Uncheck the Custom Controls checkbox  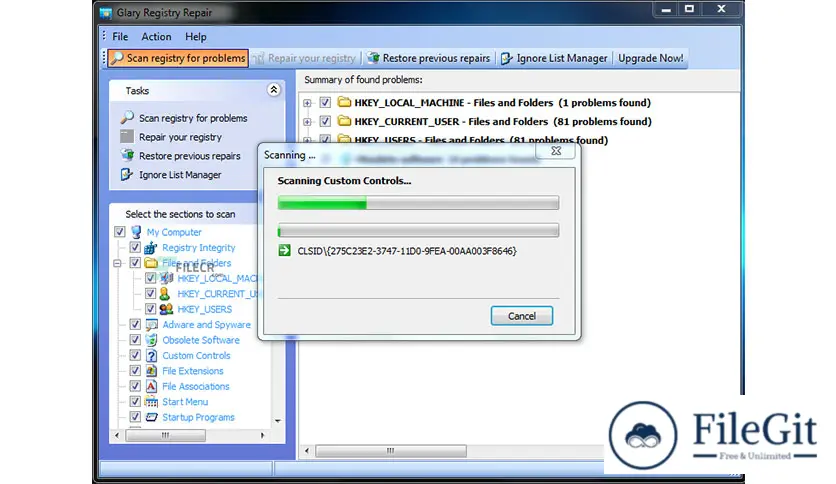click(135, 356)
